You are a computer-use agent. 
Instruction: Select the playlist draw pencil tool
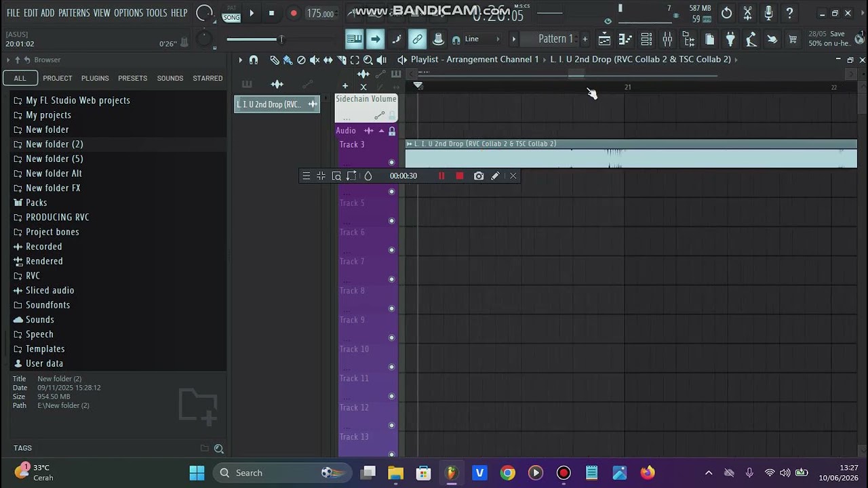click(x=274, y=60)
